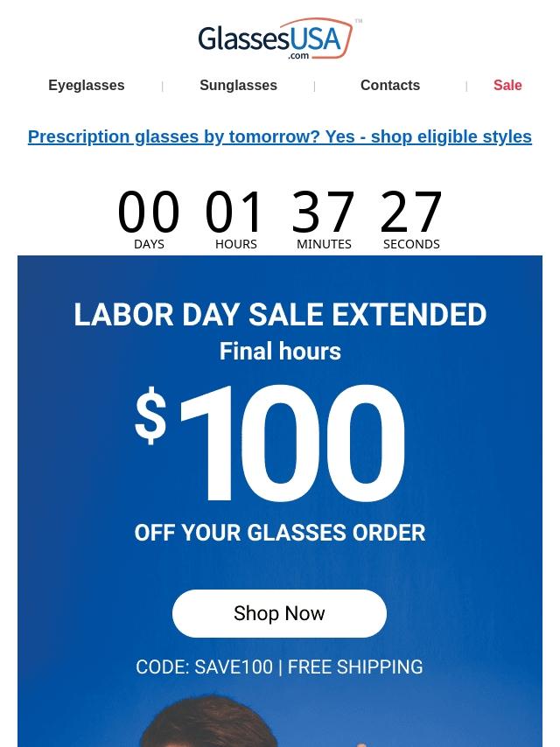
Task: Click the HOURS label under the timer
Action: 236,244
